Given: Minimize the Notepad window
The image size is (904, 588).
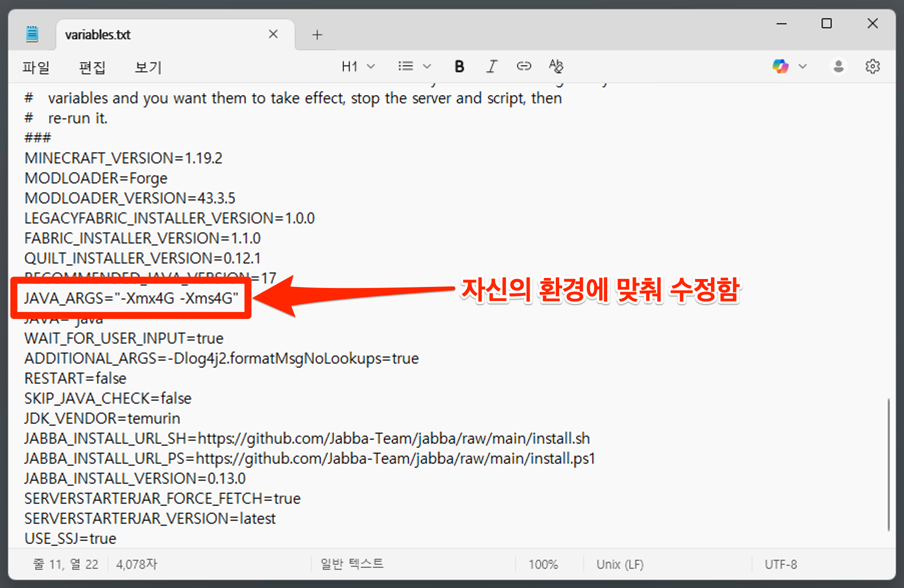Looking at the screenshot, I should coord(782,24).
